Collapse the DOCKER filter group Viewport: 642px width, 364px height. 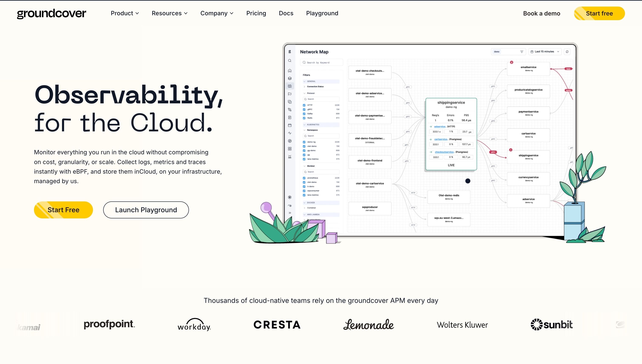(321, 203)
